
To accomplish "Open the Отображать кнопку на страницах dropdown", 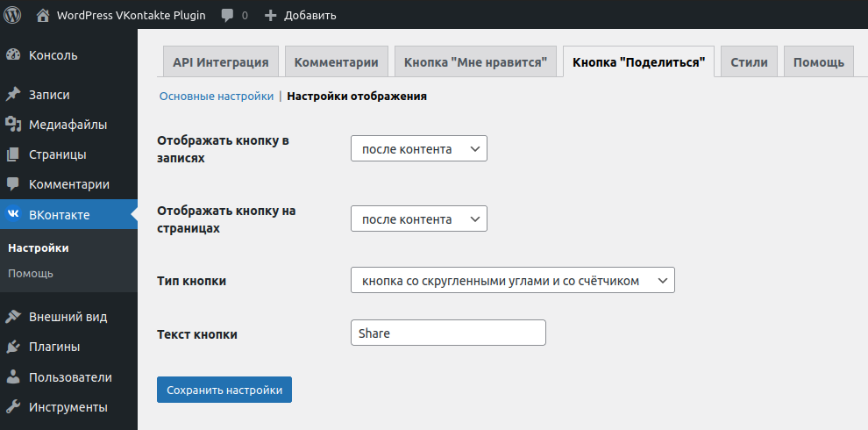I will [419, 219].
